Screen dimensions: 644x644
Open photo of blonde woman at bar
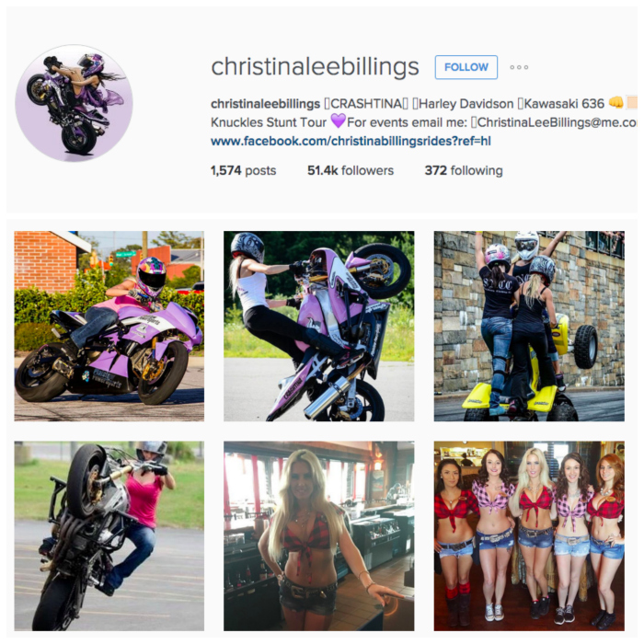click(318, 536)
